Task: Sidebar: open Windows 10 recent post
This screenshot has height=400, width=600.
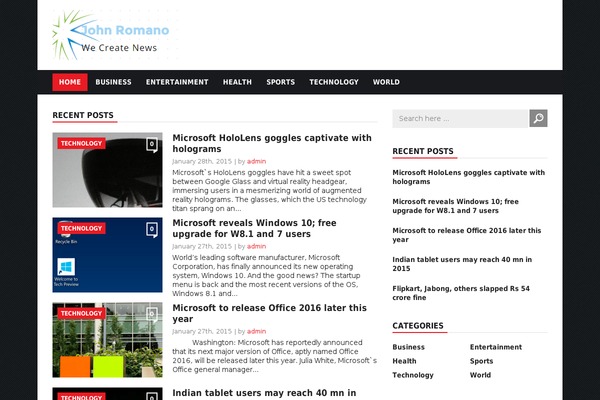Action: 455,206
